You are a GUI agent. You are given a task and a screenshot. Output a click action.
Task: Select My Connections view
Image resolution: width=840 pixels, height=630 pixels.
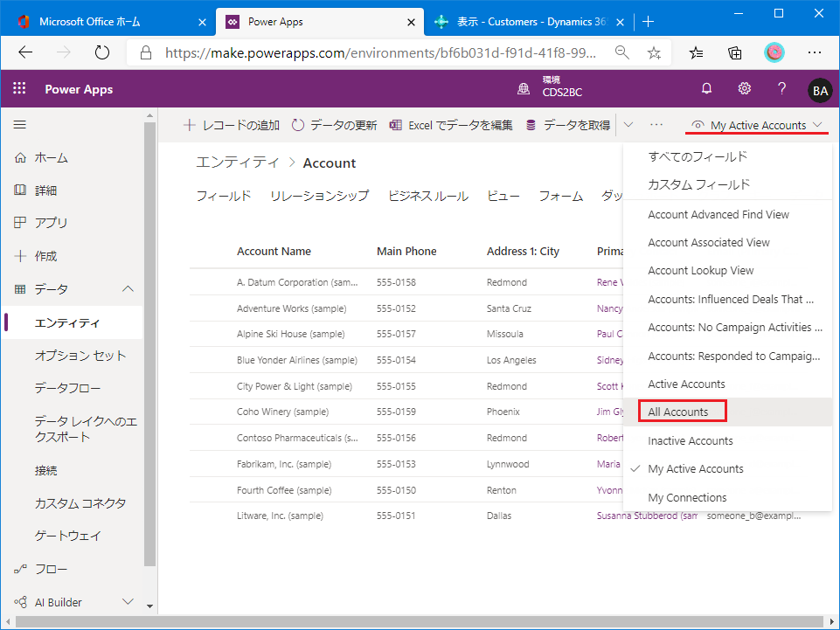[x=727, y=498]
